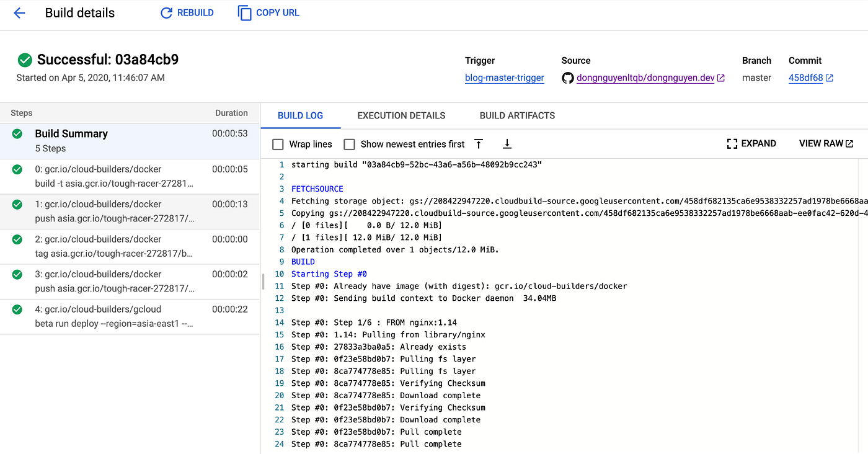
Task: Click log line 23 '0f23e58bd0b7: Pull complete'
Action: pyautogui.click(x=376, y=432)
